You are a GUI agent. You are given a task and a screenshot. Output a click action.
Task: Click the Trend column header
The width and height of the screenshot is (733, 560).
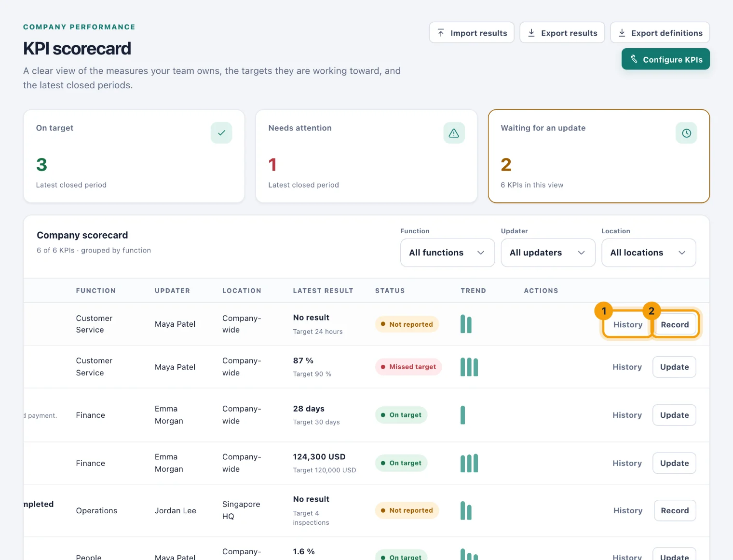(x=473, y=291)
